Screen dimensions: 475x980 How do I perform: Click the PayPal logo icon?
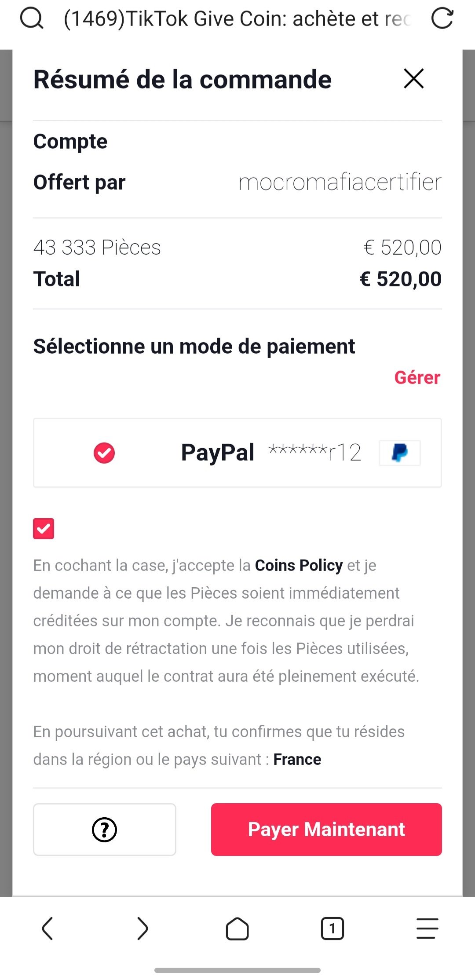click(x=399, y=453)
